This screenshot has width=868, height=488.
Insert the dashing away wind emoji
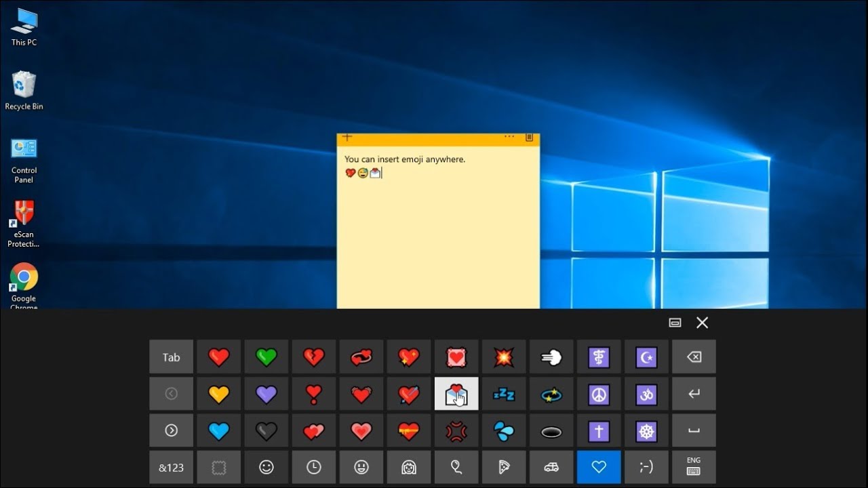click(551, 357)
